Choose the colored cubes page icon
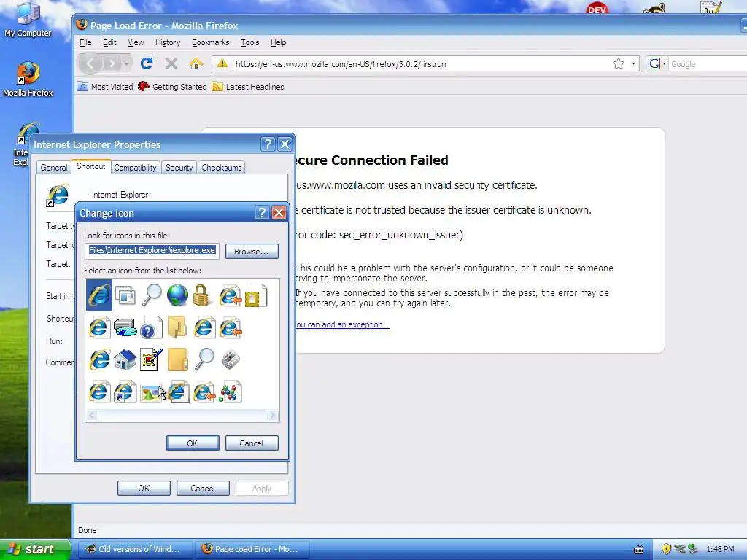Screen dimensions: 747x560 click(x=231, y=392)
